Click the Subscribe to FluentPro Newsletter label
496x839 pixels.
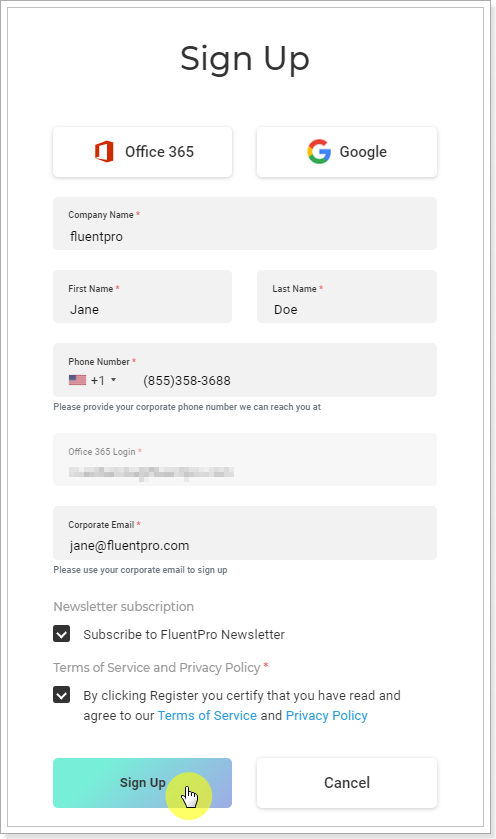[184, 635]
